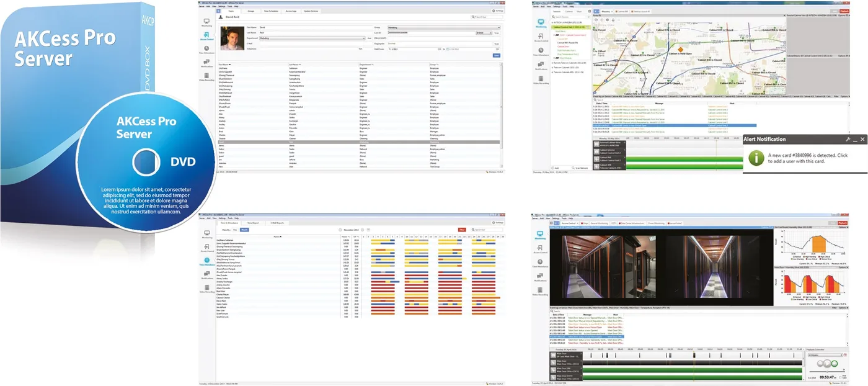Open E-Mail Reports tab in attendance window
Screen dimensions: 868x386
click(277, 223)
